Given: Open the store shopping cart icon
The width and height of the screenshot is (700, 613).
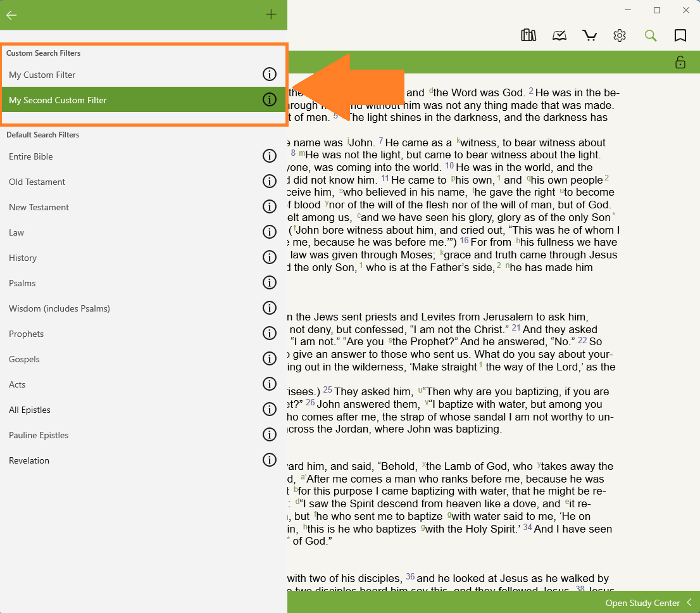Looking at the screenshot, I should 590,35.
